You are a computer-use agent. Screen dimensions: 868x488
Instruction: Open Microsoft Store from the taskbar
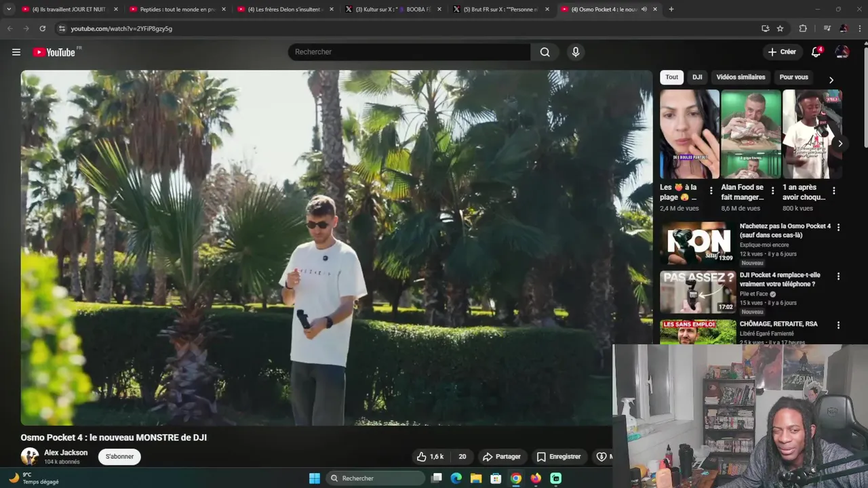496,479
